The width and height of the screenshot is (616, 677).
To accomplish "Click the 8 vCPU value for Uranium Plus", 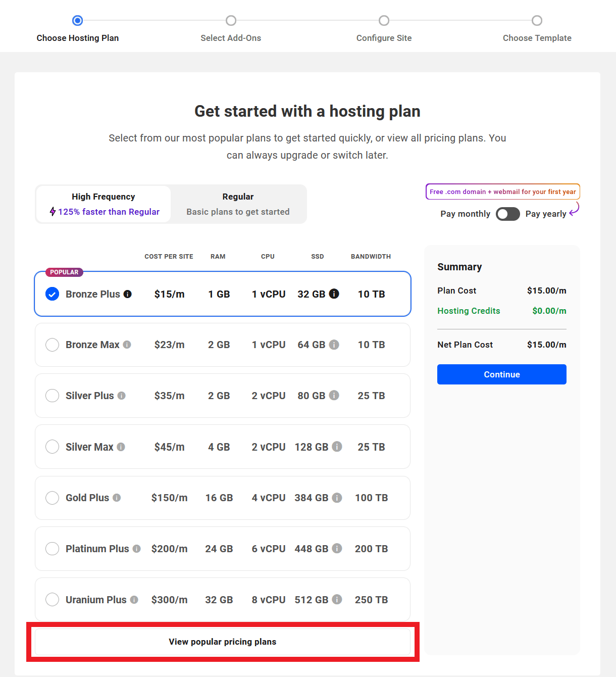I will [x=269, y=600].
